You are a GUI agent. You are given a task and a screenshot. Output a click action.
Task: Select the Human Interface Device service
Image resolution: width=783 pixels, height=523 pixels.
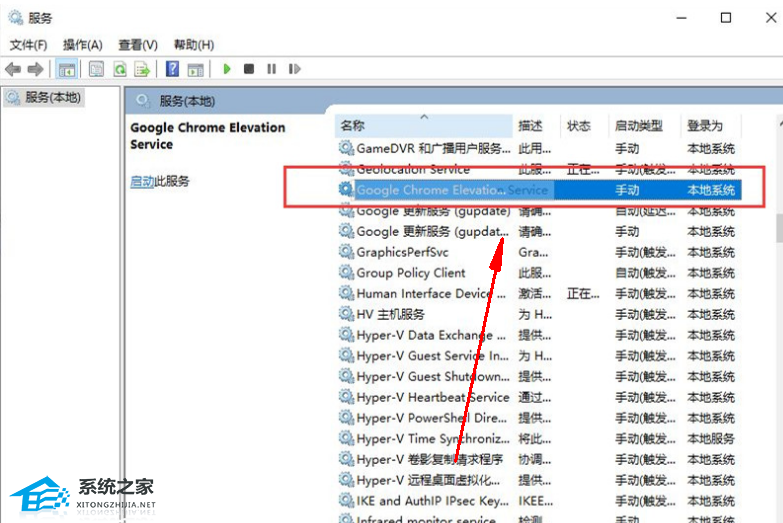tap(538, 294)
